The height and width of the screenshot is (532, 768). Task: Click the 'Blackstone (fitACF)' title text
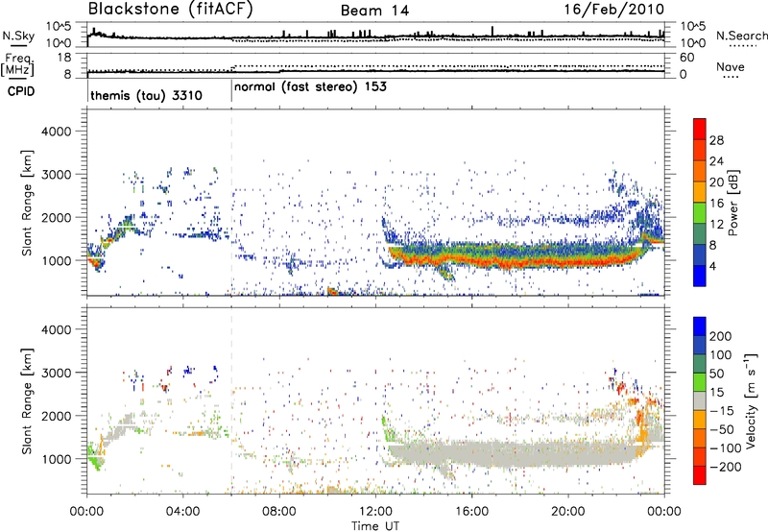[x=170, y=9]
